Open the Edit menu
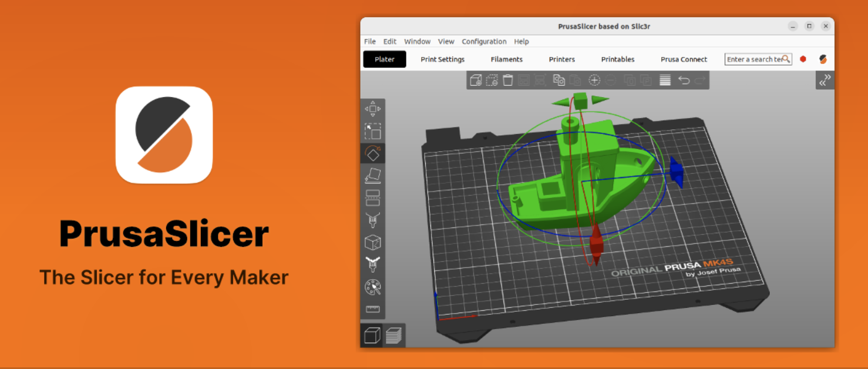 390,42
